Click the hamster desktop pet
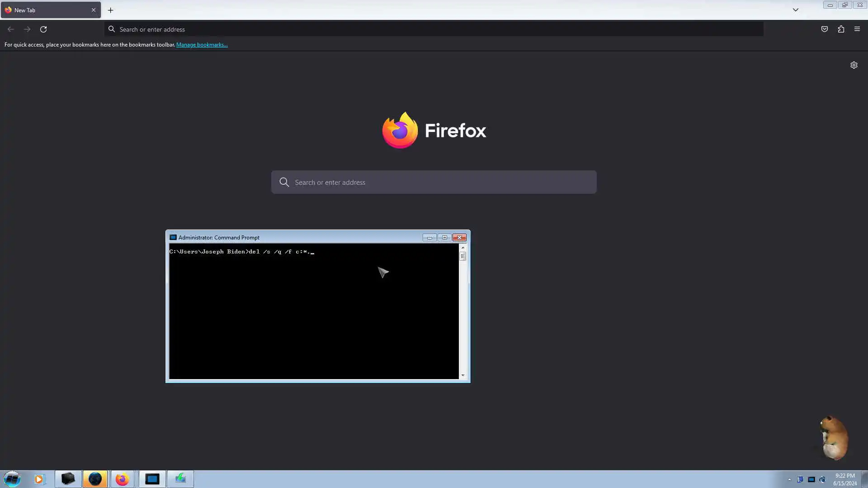The width and height of the screenshot is (868, 488). click(834, 437)
